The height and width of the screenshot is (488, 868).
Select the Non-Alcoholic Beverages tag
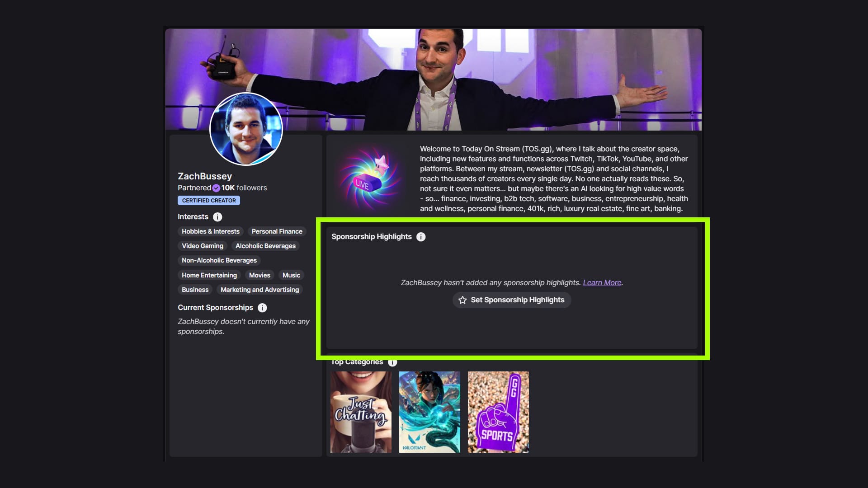coord(219,260)
